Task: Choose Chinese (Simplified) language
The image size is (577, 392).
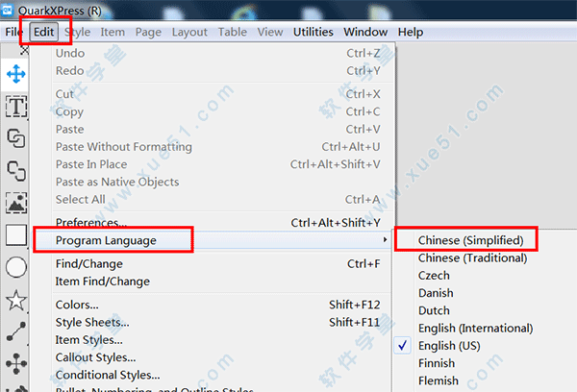Action: coord(470,240)
